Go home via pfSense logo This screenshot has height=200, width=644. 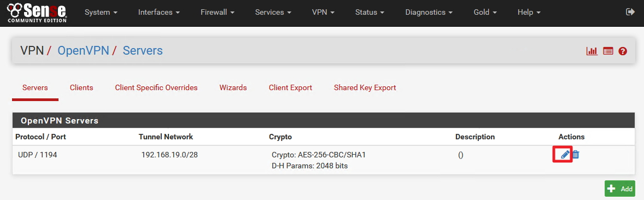tap(37, 13)
